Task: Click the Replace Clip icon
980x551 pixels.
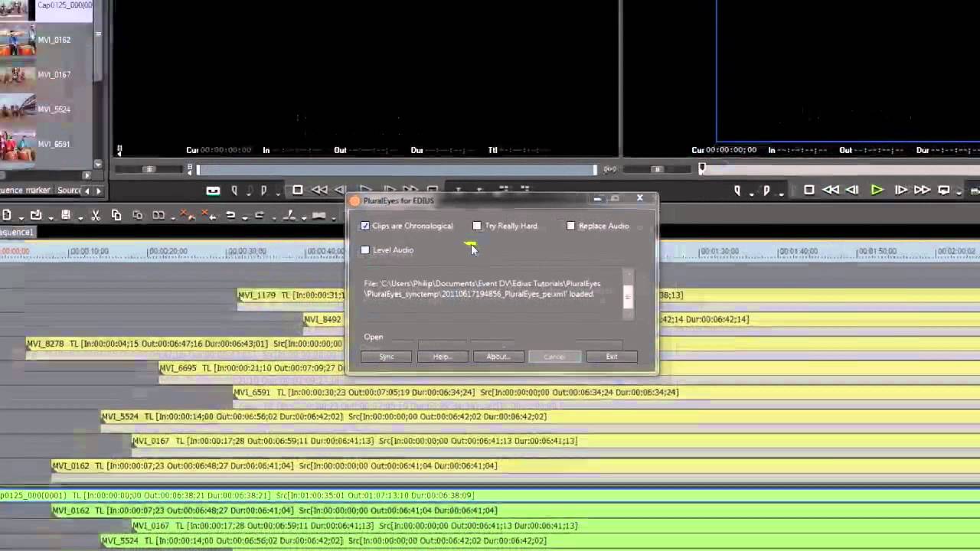Action: tap(158, 216)
